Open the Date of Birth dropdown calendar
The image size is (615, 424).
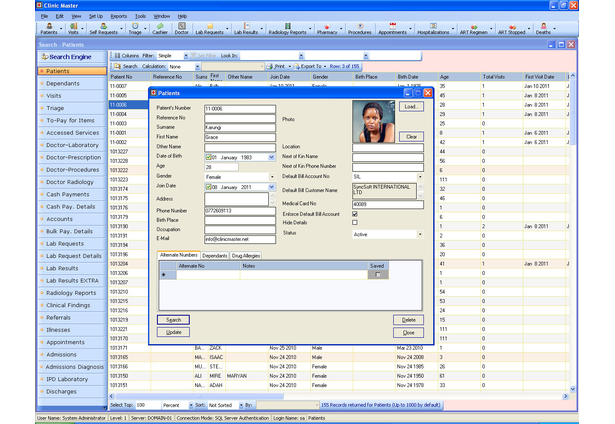point(271,157)
